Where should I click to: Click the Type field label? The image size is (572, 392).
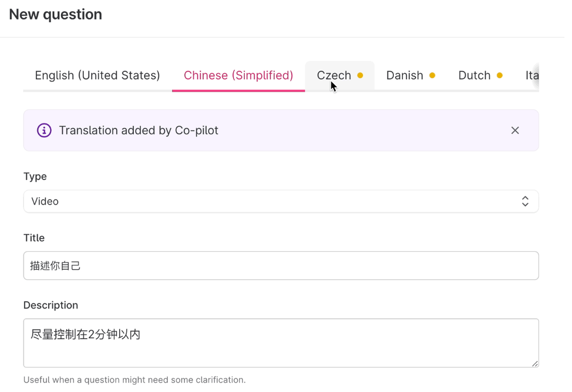pyautogui.click(x=35, y=176)
